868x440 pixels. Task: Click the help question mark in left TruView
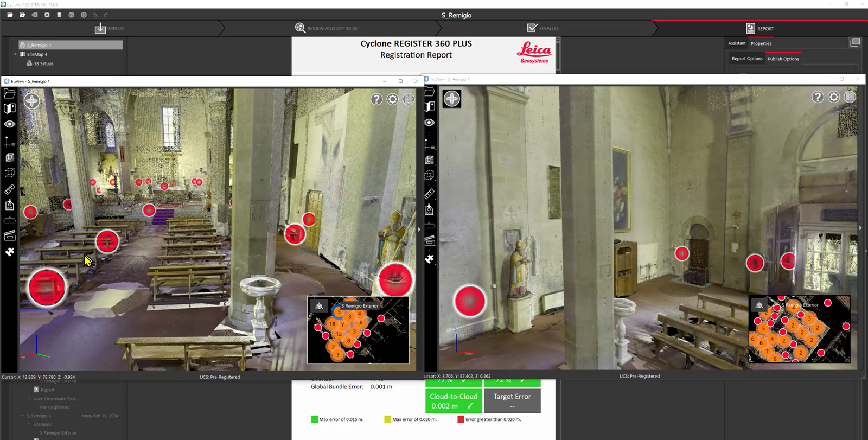point(376,99)
